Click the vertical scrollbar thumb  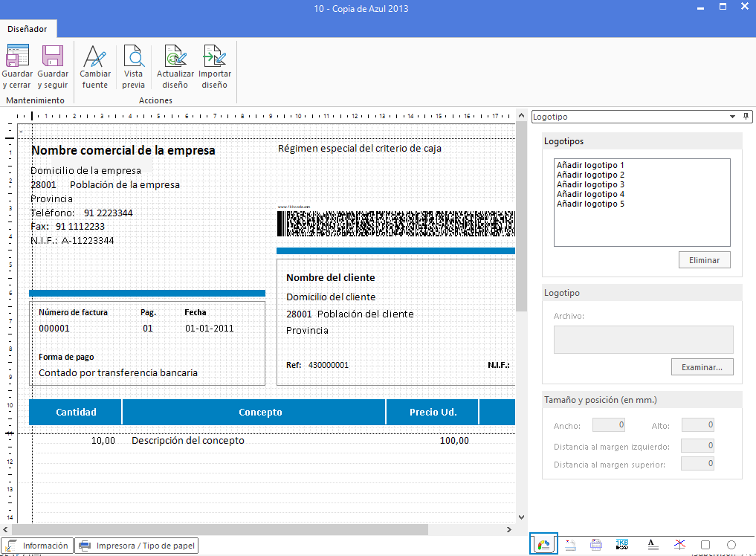(x=521, y=216)
